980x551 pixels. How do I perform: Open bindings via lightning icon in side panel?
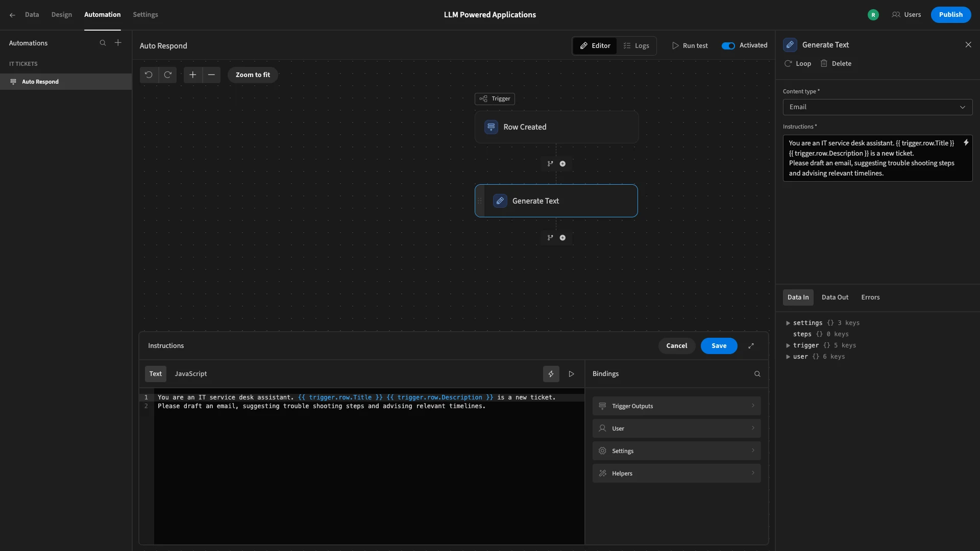966,143
